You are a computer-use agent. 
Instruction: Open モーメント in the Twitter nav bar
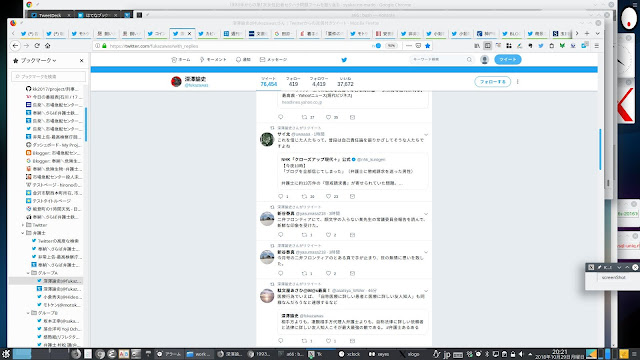(213, 60)
